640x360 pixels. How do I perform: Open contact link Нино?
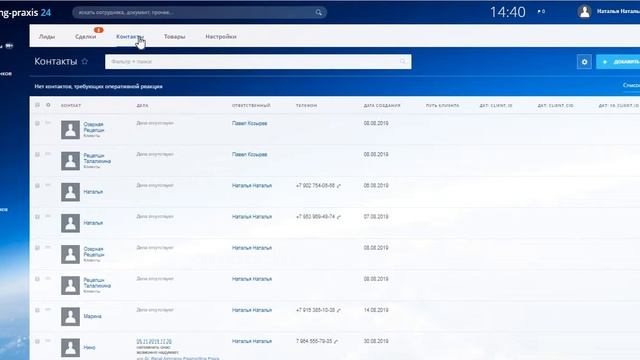click(x=89, y=348)
